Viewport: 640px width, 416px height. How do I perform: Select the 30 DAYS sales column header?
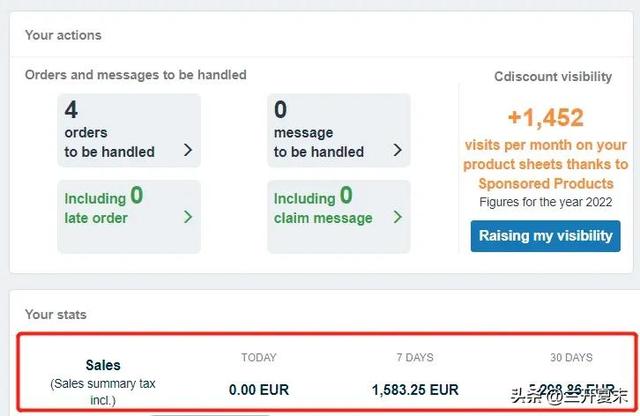click(x=571, y=357)
